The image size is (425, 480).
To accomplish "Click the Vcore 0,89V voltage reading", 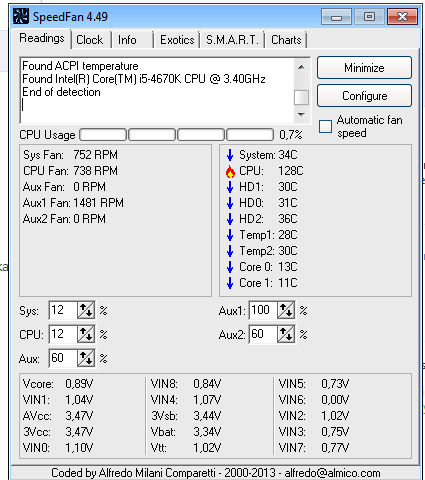I will click(x=58, y=384).
